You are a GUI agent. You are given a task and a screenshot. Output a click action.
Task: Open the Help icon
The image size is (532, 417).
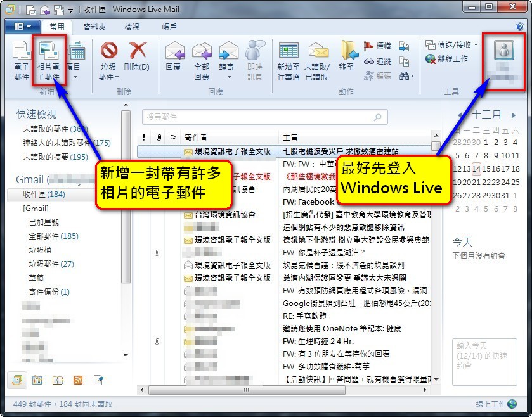[x=520, y=27]
